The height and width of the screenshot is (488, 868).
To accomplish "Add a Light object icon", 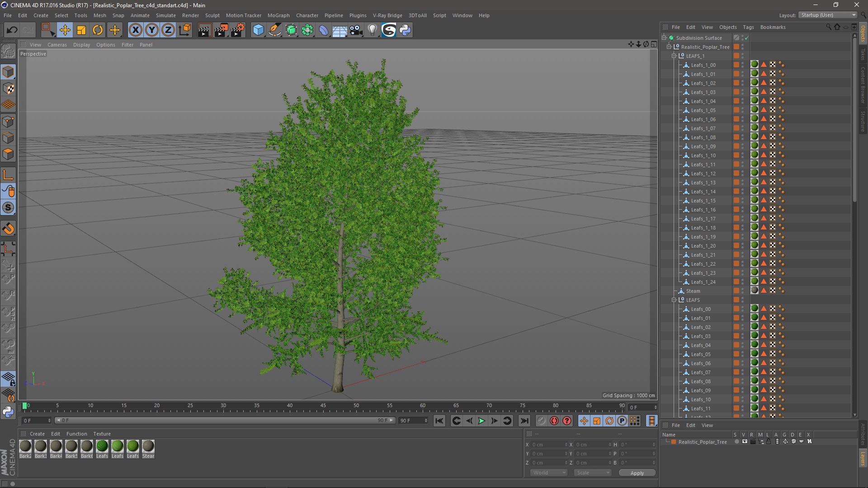I will pyautogui.click(x=373, y=30).
